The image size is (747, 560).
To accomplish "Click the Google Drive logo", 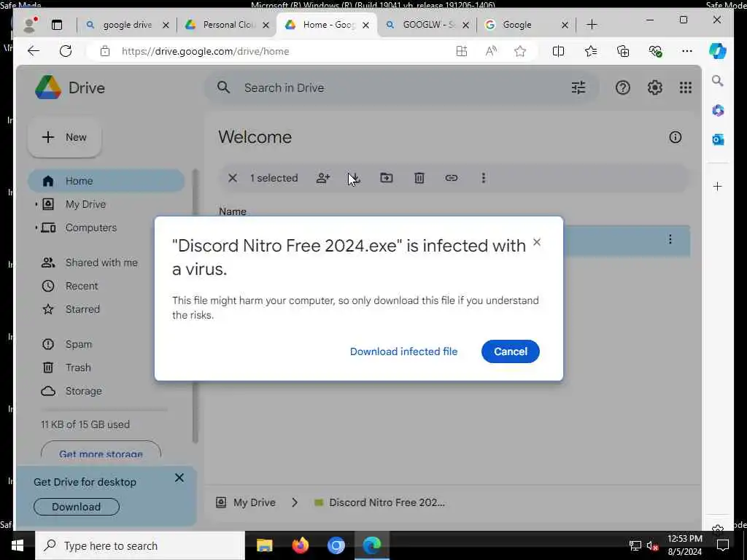I will tap(69, 87).
